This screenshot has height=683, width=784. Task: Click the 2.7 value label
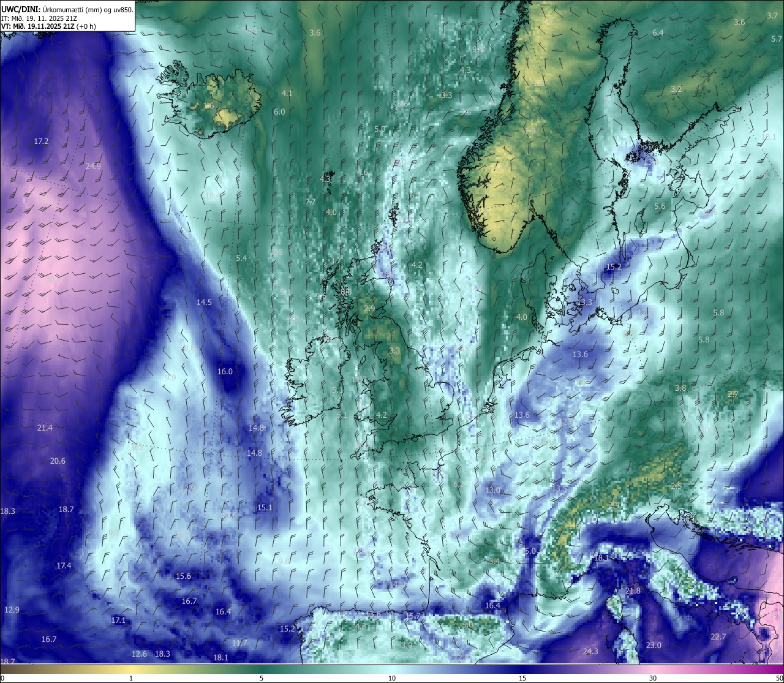[x=733, y=394]
